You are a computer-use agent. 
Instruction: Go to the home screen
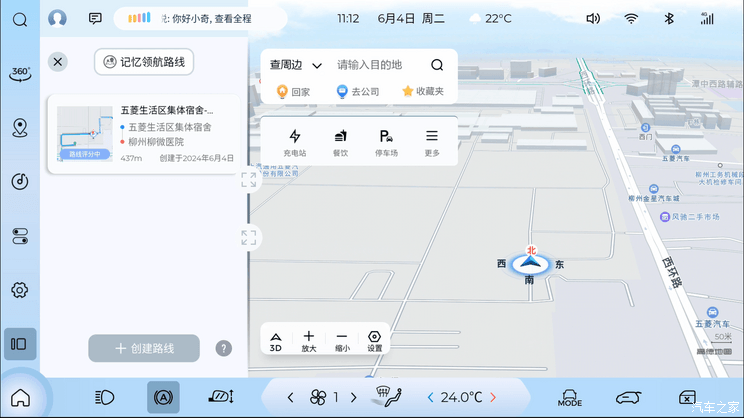[x=20, y=398]
